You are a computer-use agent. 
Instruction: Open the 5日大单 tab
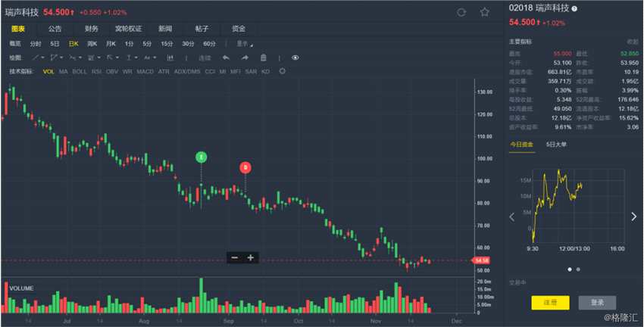coord(556,144)
